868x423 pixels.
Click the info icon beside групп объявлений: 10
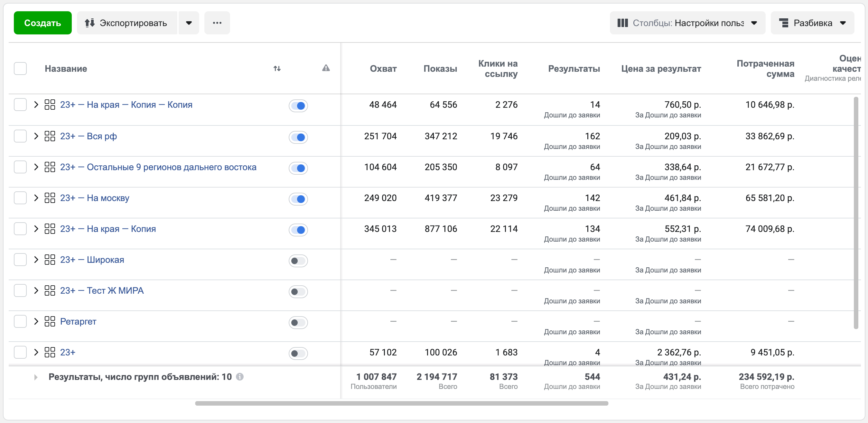pyautogui.click(x=239, y=377)
